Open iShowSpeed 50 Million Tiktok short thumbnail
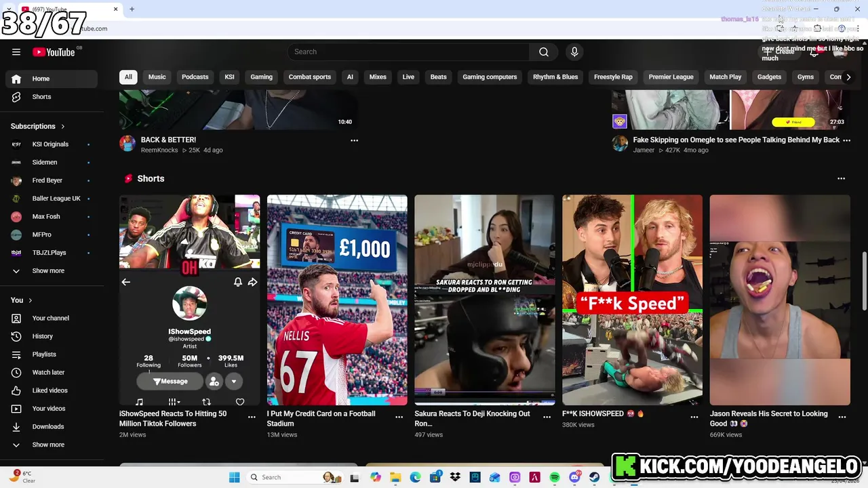868x488 pixels. (189, 300)
